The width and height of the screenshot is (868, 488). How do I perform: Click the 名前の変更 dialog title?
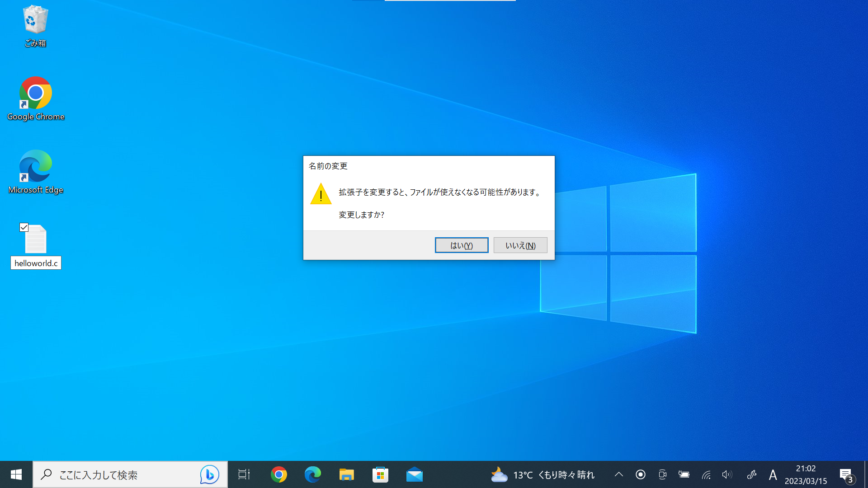[x=328, y=166]
